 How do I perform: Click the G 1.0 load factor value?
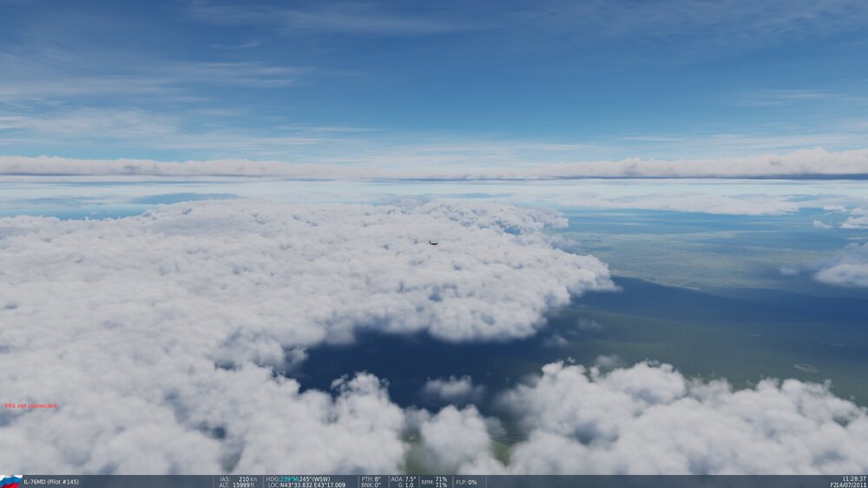(404, 485)
